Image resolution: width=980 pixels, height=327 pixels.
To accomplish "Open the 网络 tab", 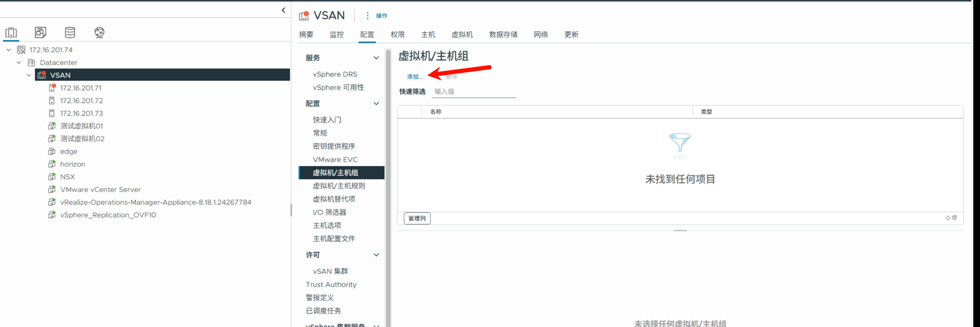I will click(x=540, y=35).
